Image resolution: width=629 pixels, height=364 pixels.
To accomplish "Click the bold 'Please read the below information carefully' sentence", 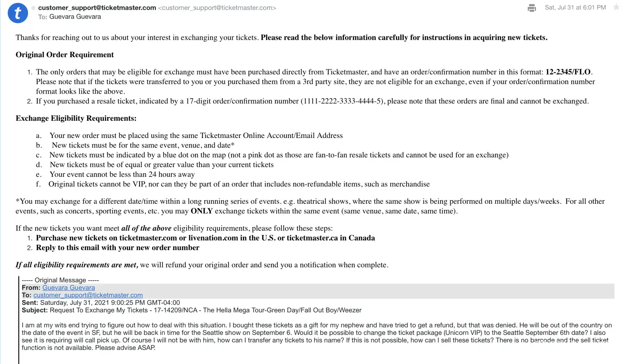I will pos(404,37).
